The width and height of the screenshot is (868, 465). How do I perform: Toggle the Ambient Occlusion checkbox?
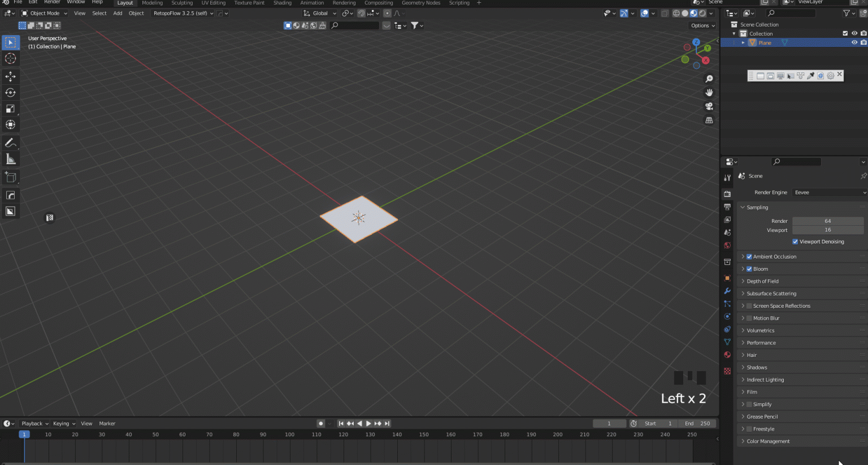click(x=749, y=256)
